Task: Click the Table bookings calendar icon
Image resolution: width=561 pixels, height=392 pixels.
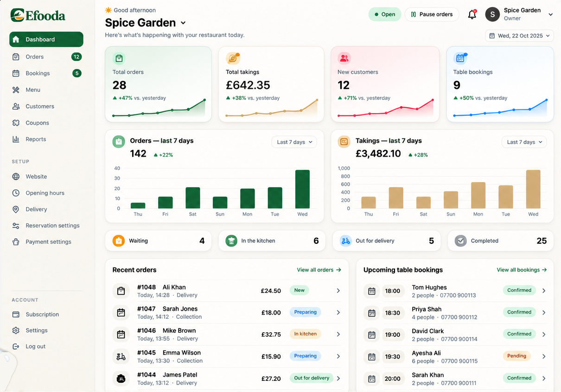Action: [x=460, y=58]
